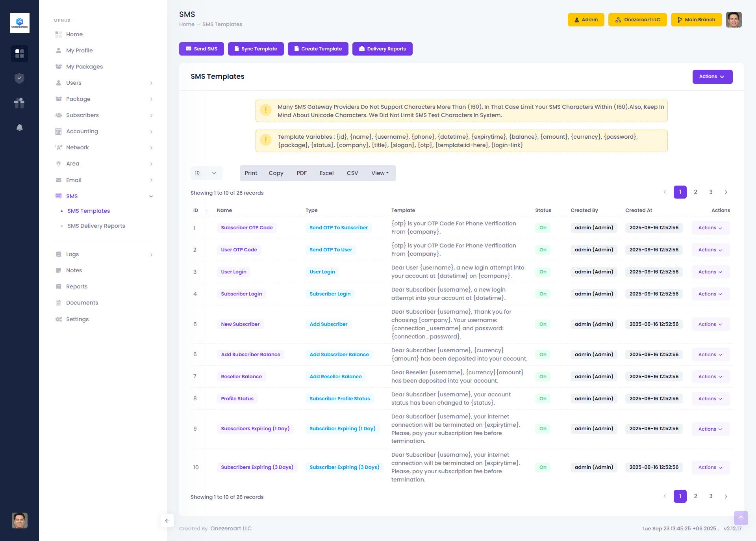Click the Create Template button
Image resolution: width=756 pixels, height=541 pixels.
tap(318, 49)
